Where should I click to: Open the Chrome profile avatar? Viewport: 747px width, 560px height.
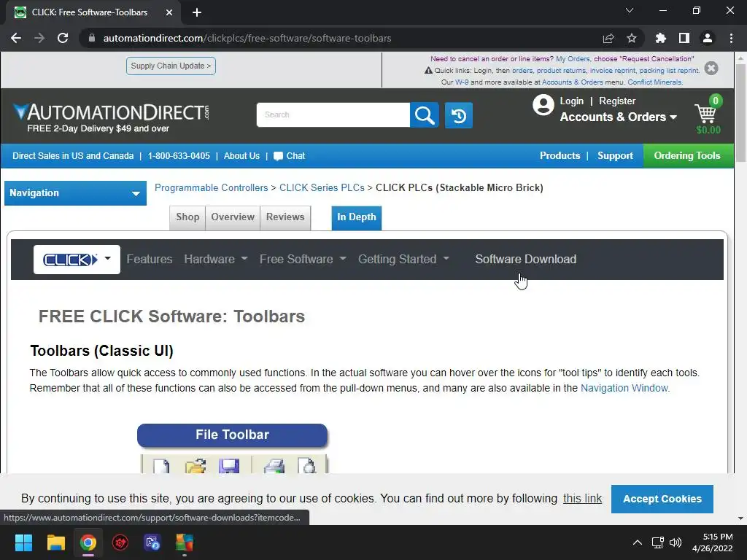708,38
